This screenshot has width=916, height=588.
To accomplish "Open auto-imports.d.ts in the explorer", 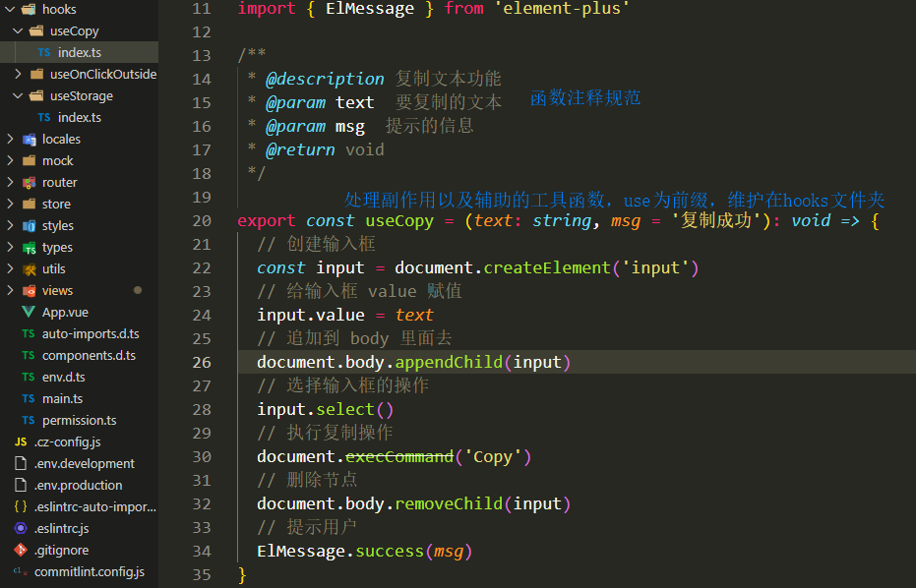I will coord(91,334).
